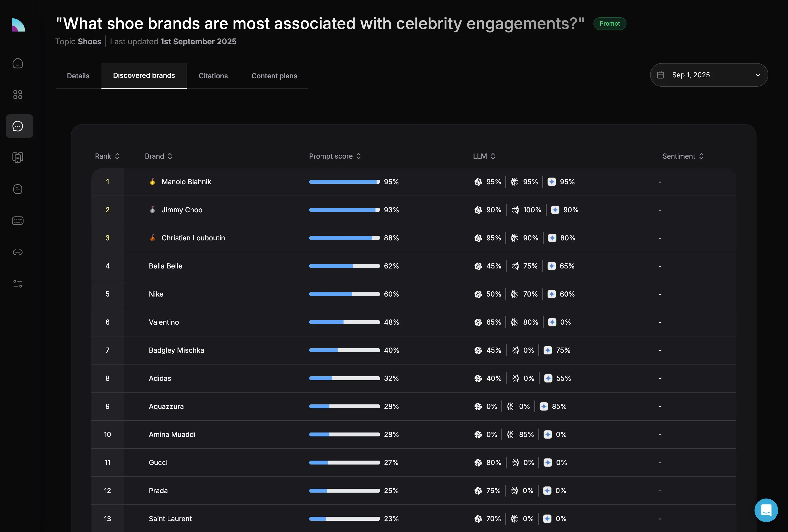Click the 80% ChatGPT value for Gucci
This screenshot has width=788, height=532.
[x=494, y=463]
